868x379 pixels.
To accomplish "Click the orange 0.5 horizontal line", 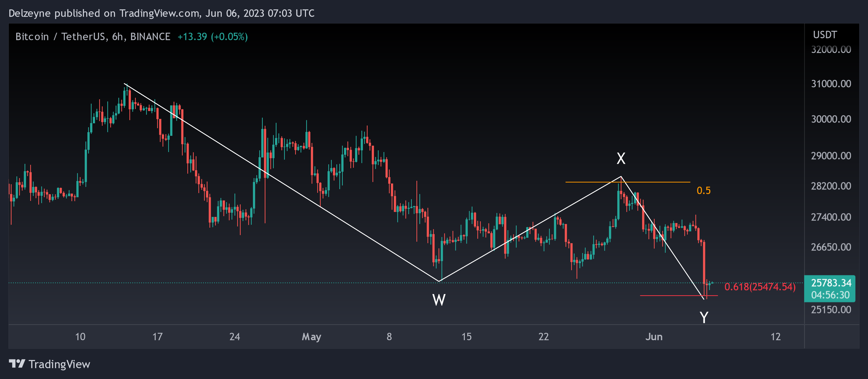I will coord(627,182).
